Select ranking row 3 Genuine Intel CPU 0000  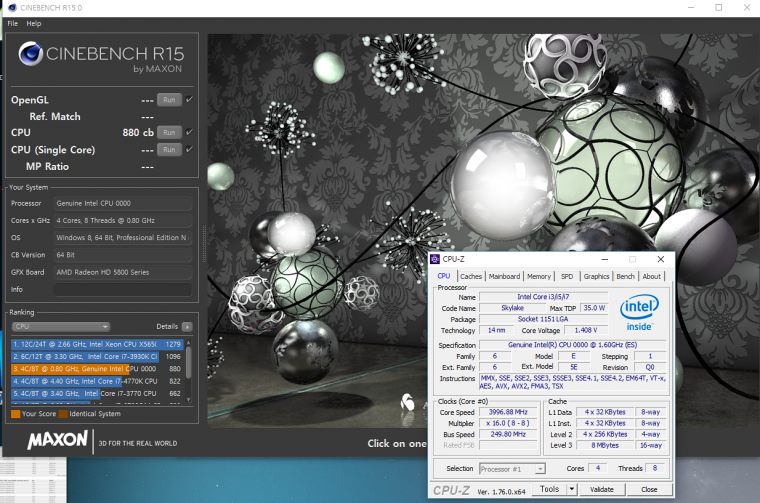point(97,369)
